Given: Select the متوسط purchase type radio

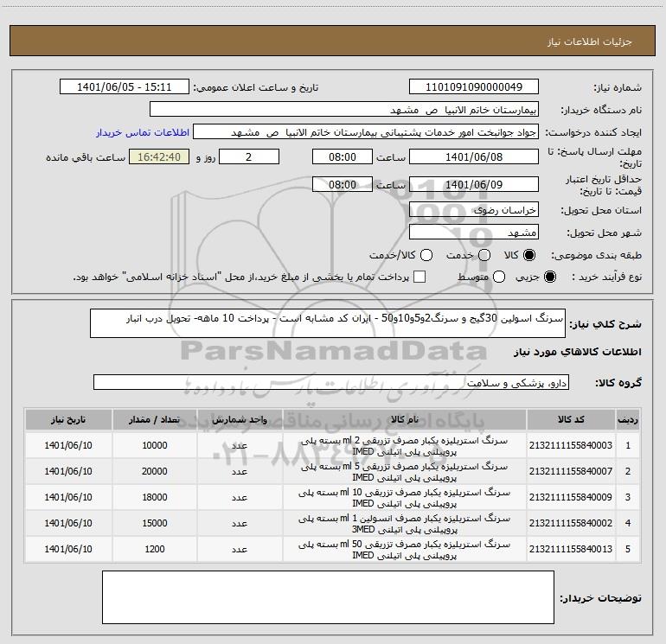Looking at the screenshot, I should pyautogui.click(x=499, y=277).
